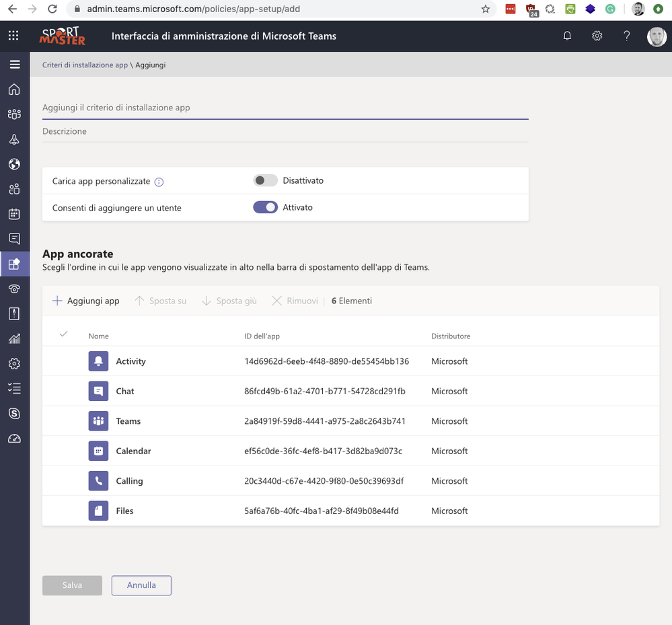Reload the page with browser refresh
The image size is (672, 625).
(x=52, y=9)
